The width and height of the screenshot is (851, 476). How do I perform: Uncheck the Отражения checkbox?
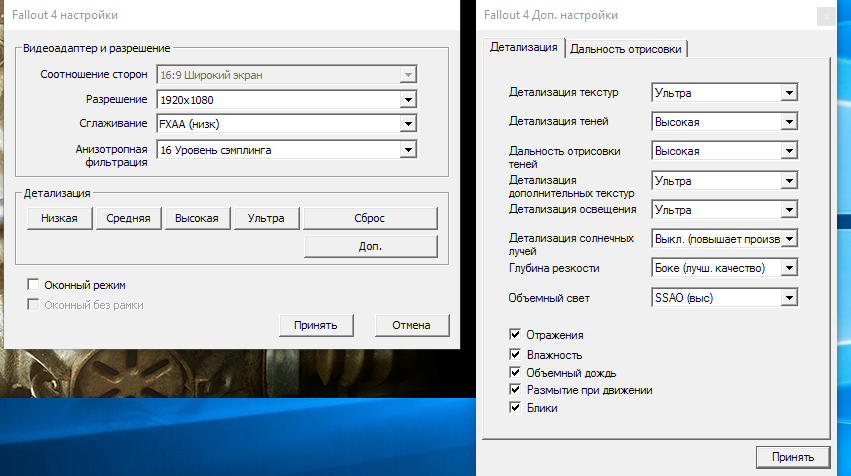point(515,334)
